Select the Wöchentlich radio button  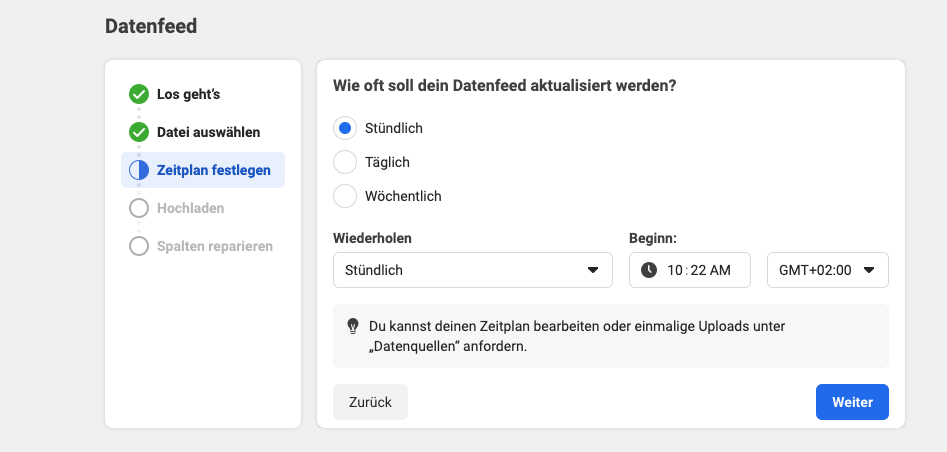[345, 196]
